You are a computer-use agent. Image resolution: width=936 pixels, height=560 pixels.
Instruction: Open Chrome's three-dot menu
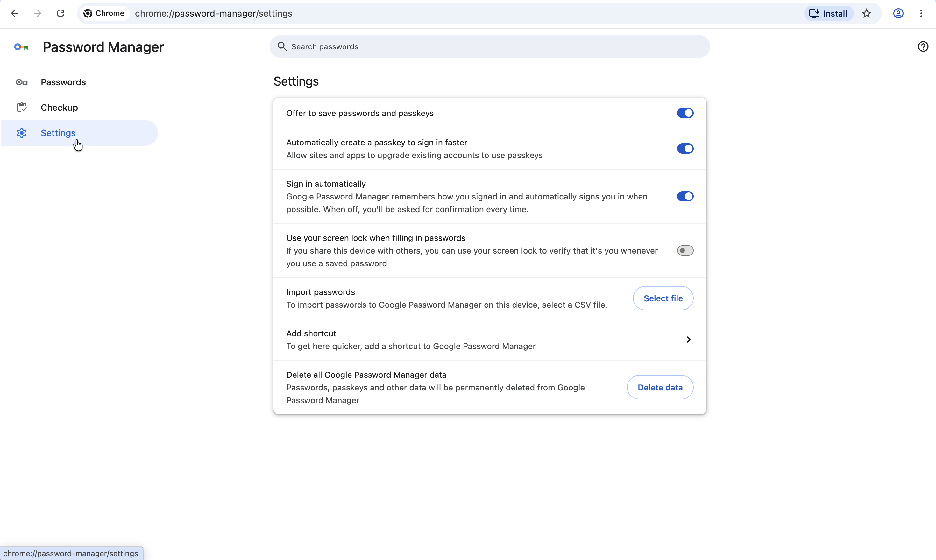coord(921,14)
